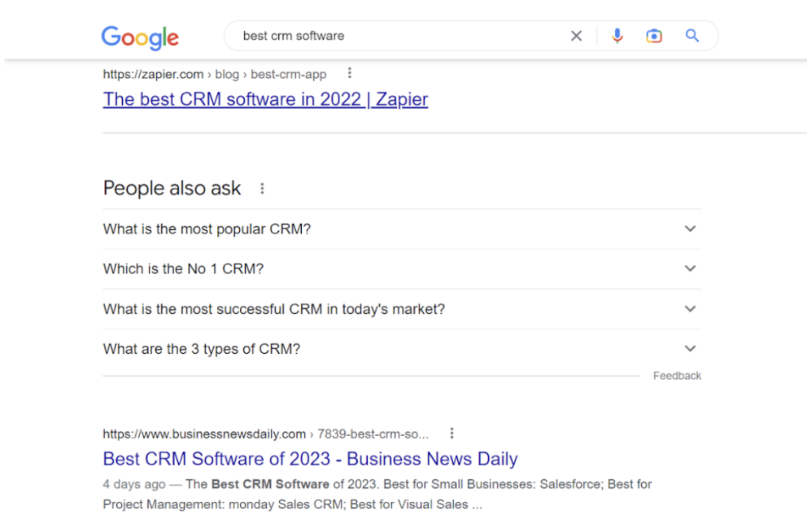The height and width of the screenshot is (532, 807).
Task: Click the Feedback link
Action: [x=677, y=375]
